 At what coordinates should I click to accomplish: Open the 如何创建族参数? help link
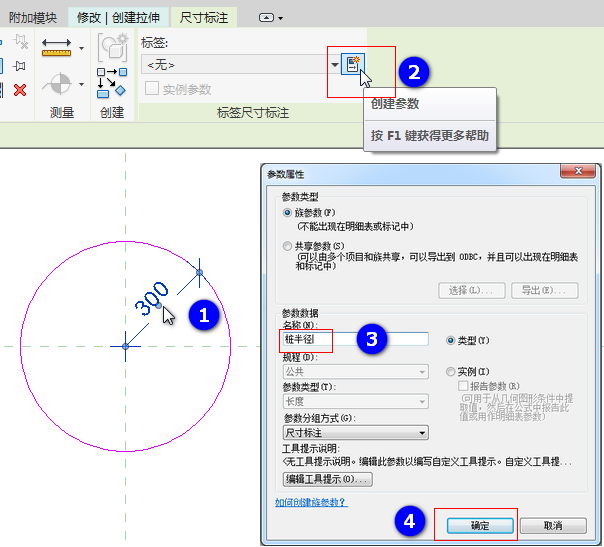click(311, 502)
